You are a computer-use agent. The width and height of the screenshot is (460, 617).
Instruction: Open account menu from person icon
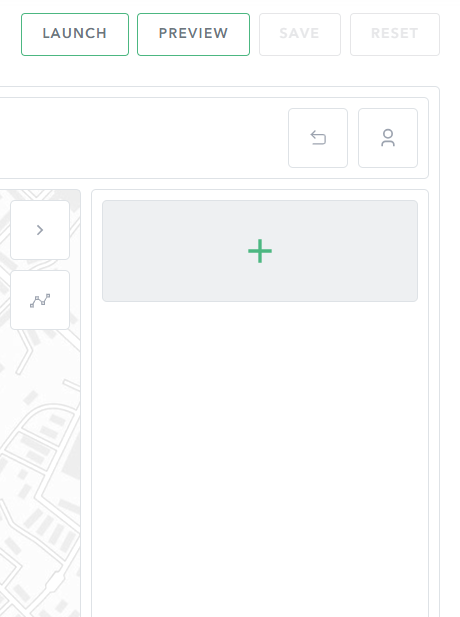[388, 138]
